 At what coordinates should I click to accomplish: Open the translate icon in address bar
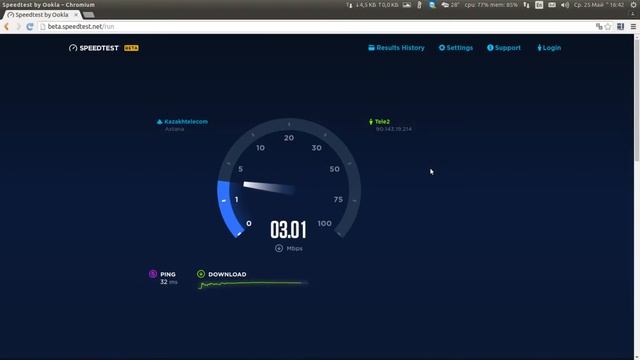pos(599,27)
